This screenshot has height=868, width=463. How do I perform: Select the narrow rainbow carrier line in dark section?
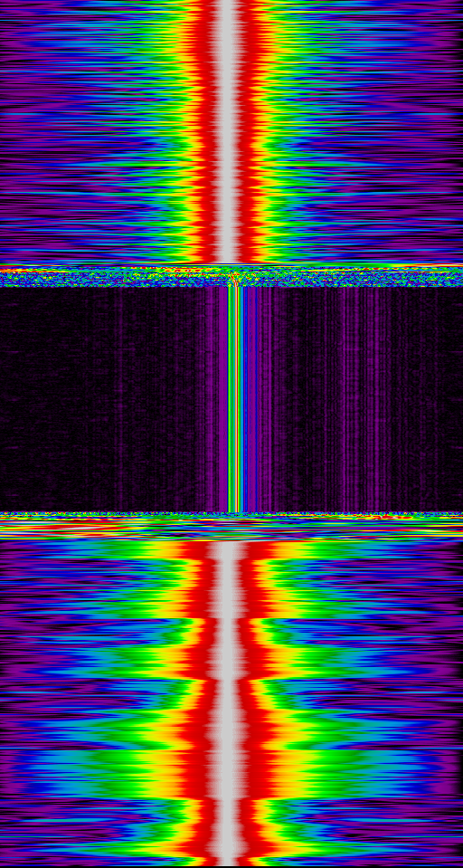(235, 398)
